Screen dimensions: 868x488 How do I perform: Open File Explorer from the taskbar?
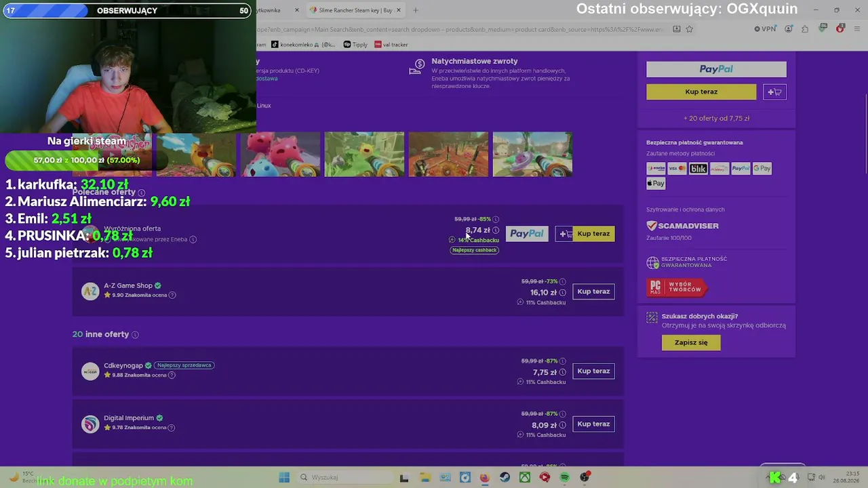(425, 477)
